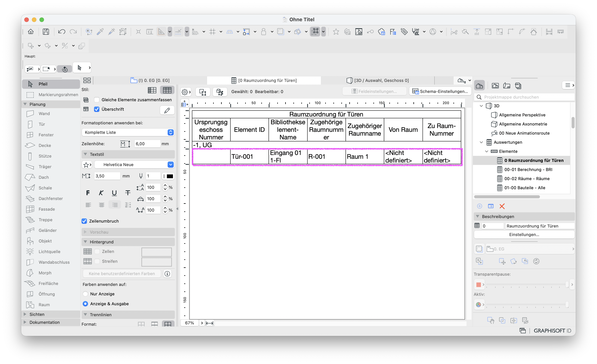Disable the Zeilenumbruch checkbox

point(84,221)
